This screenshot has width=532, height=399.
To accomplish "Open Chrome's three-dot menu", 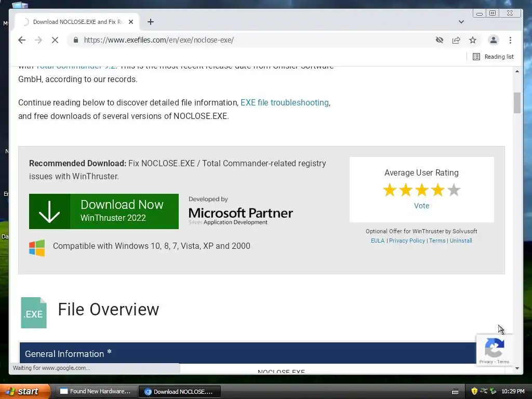I will (x=510, y=40).
